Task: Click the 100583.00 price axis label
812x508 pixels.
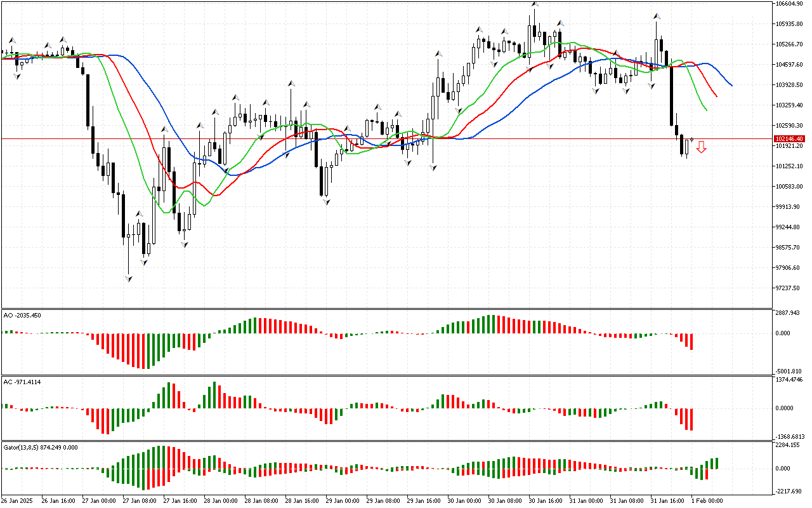Action: pos(789,187)
